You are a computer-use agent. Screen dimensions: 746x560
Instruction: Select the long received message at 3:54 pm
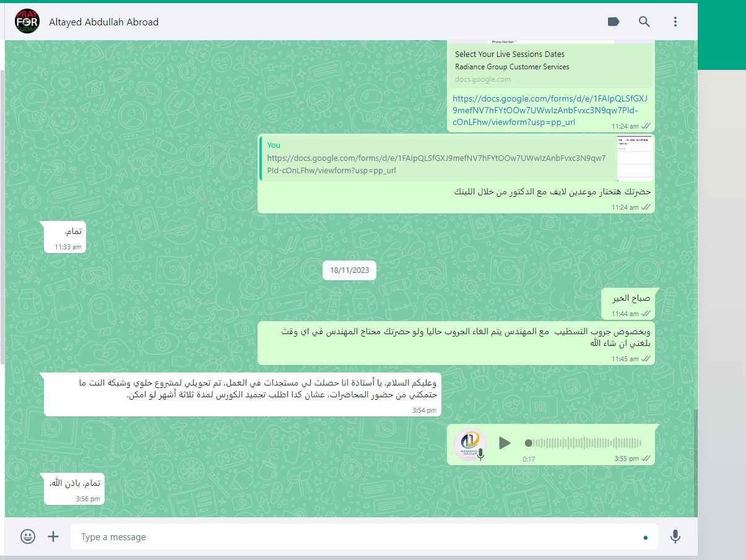(x=243, y=394)
